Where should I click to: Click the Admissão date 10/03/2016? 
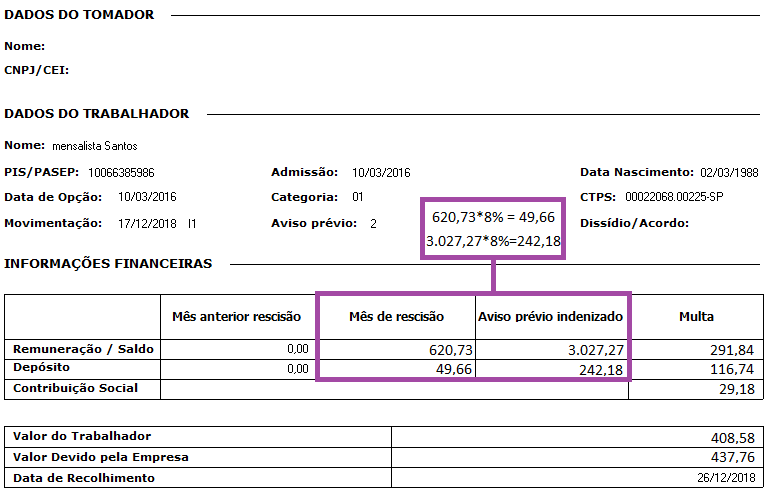(381, 173)
